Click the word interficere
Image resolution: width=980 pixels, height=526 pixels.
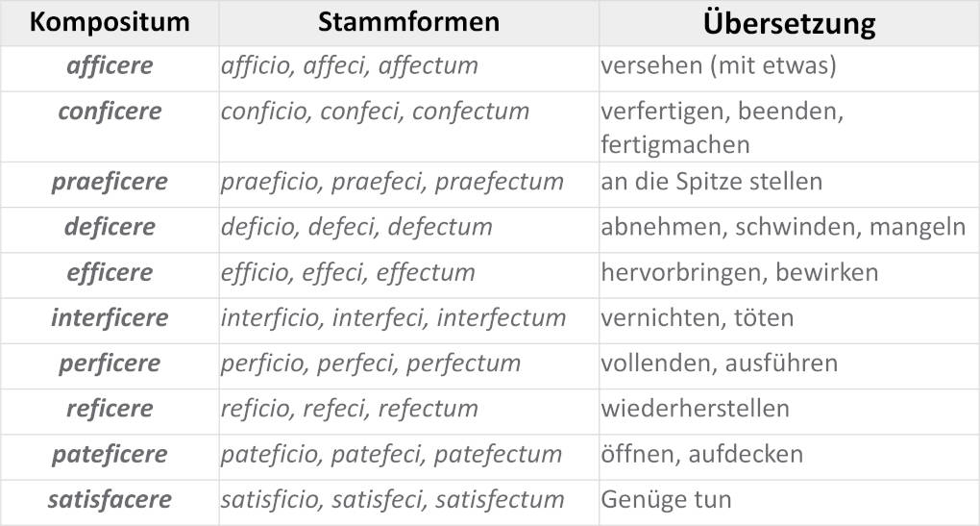click(110, 317)
